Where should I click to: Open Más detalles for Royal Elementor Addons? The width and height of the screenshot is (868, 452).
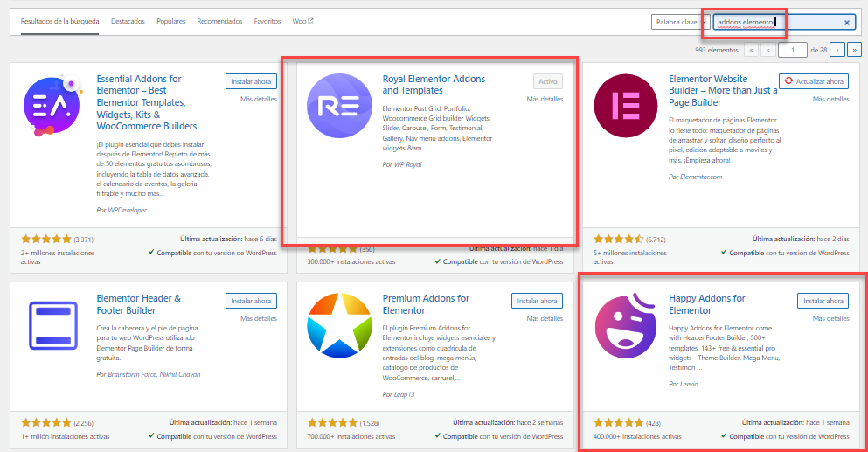click(545, 99)
